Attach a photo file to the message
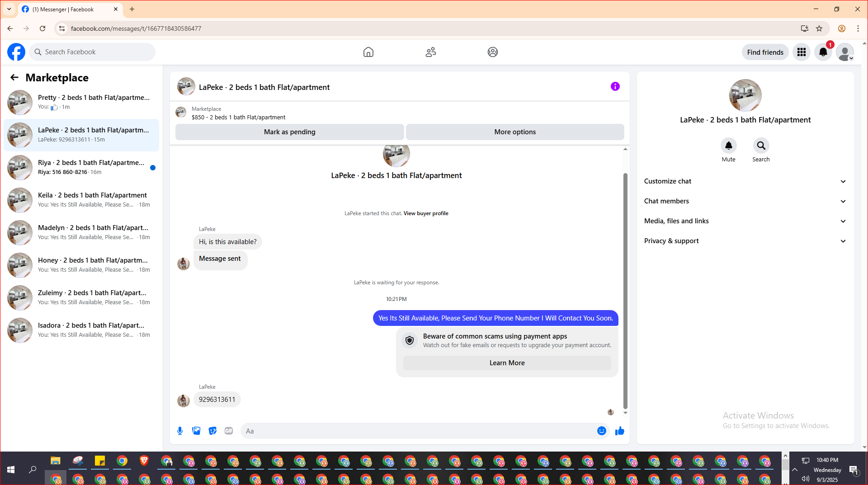868x485 pixels. tap(196, 431)
